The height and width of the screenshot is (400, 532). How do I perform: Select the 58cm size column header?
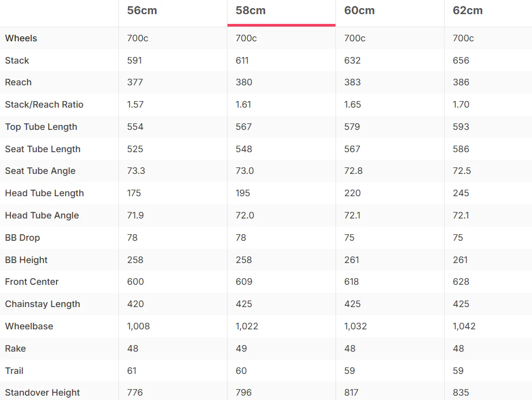coord(251,10)
